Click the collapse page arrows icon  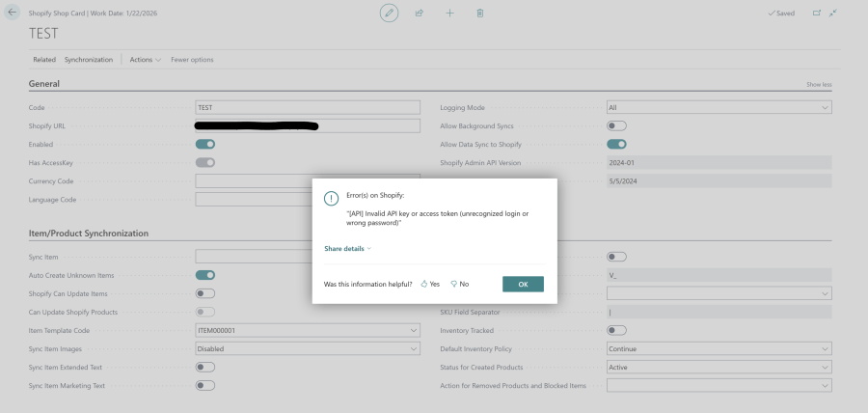click(x=833, y=13)
